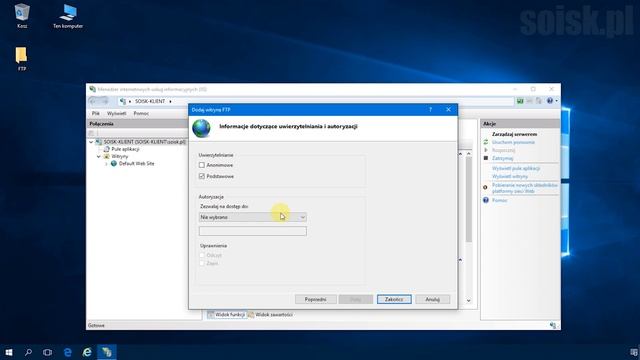Click 'Zatrzymaj' in the Akcje pane

[x=502, y=158]
